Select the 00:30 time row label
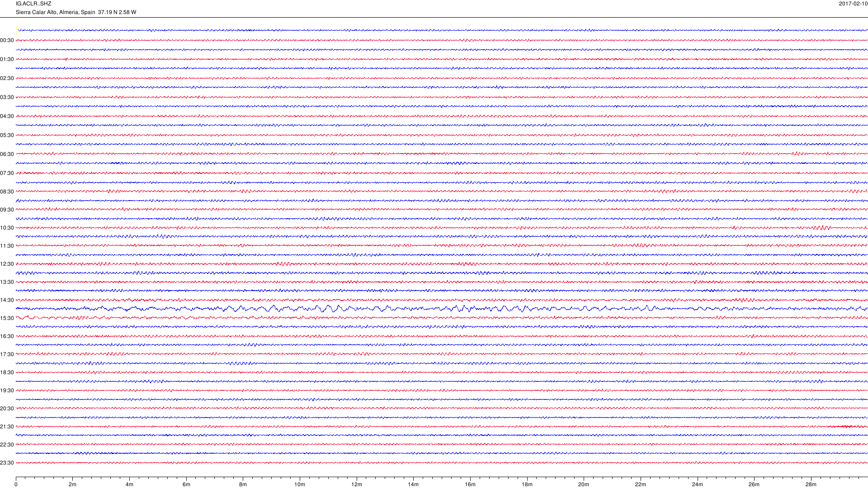The image size is (868, 488). tap(7, 40)
